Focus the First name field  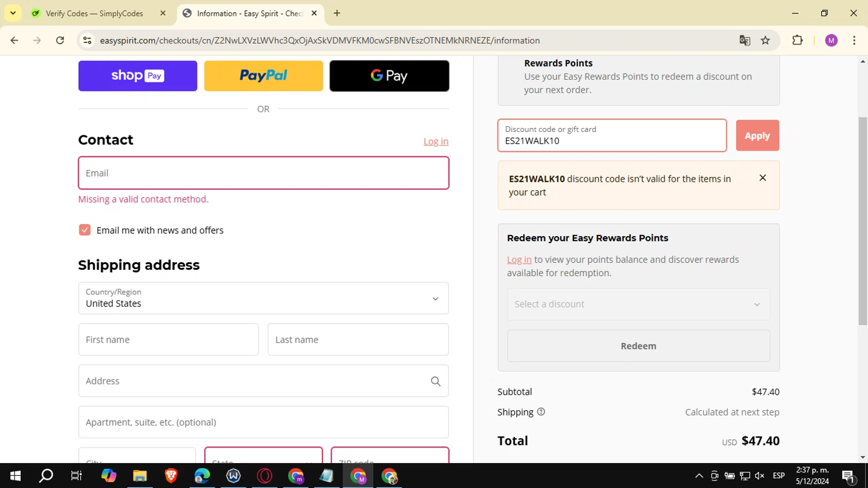[168, 339]
